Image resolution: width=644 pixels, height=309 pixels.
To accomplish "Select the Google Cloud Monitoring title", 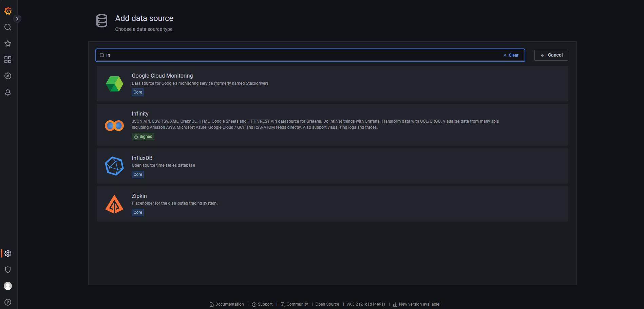I will (162, 76).
